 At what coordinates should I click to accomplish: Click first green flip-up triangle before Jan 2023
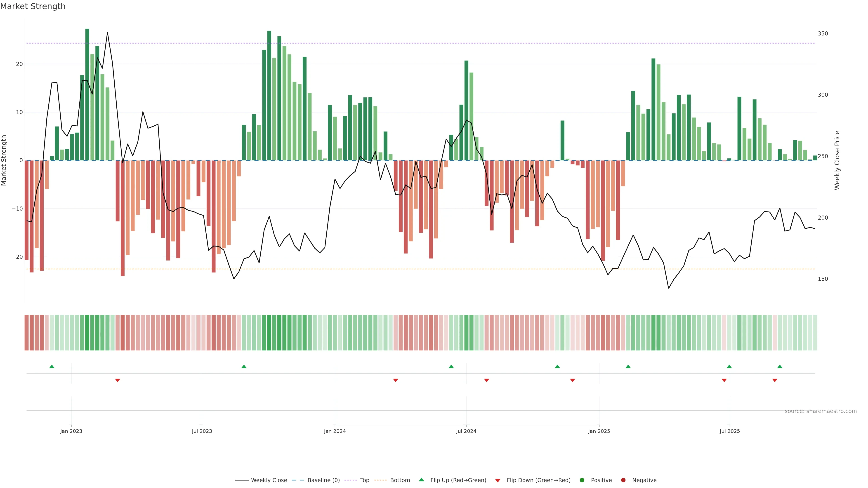(x=52, y=366)
